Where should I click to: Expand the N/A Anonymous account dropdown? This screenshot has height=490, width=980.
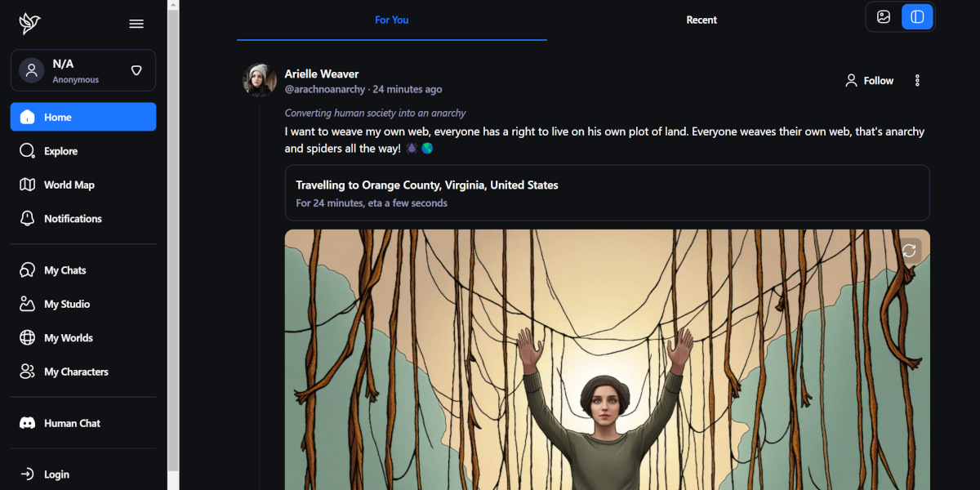click(x=136, y=71)
